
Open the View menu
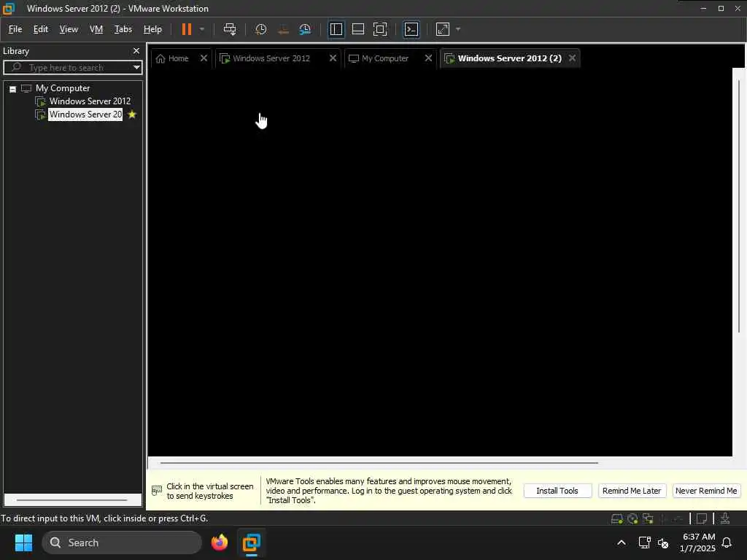(x=69, y=29)
